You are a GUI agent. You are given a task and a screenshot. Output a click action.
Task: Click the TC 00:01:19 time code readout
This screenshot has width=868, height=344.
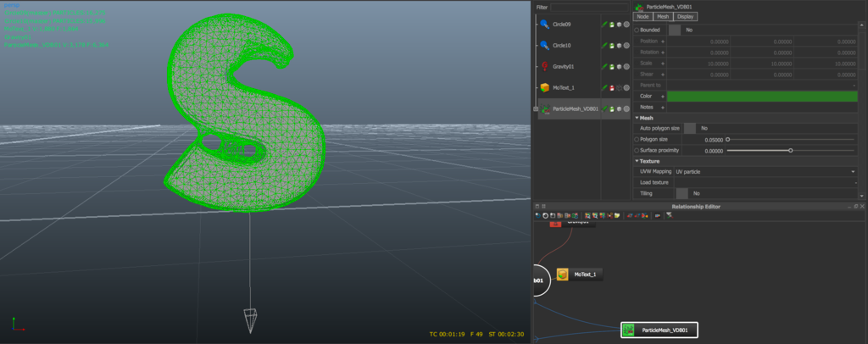(x=447, y=334)
